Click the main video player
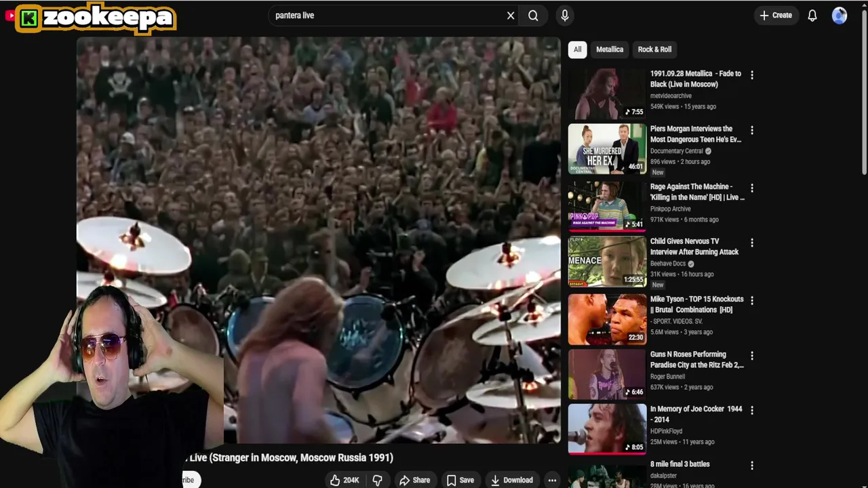 pos(319,240)
